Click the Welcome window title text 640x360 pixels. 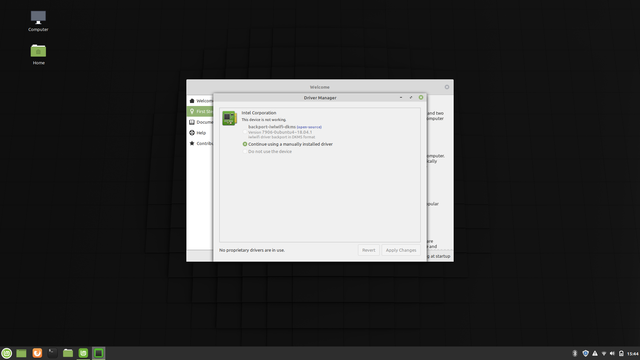320,87
